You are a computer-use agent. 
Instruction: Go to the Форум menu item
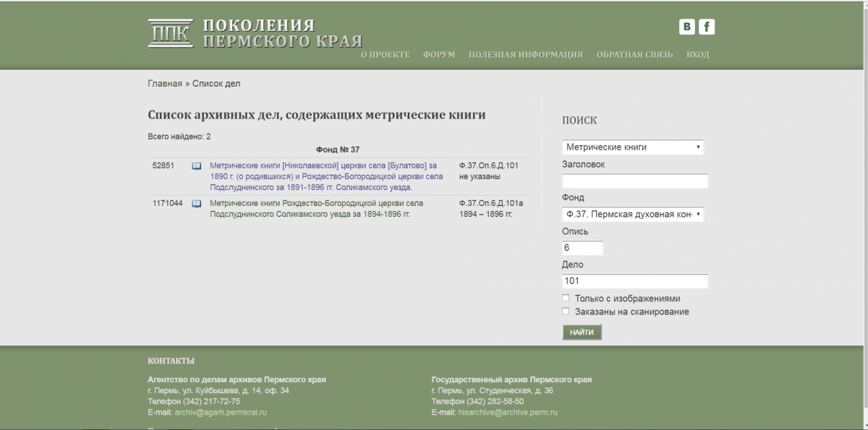point(439,55)
